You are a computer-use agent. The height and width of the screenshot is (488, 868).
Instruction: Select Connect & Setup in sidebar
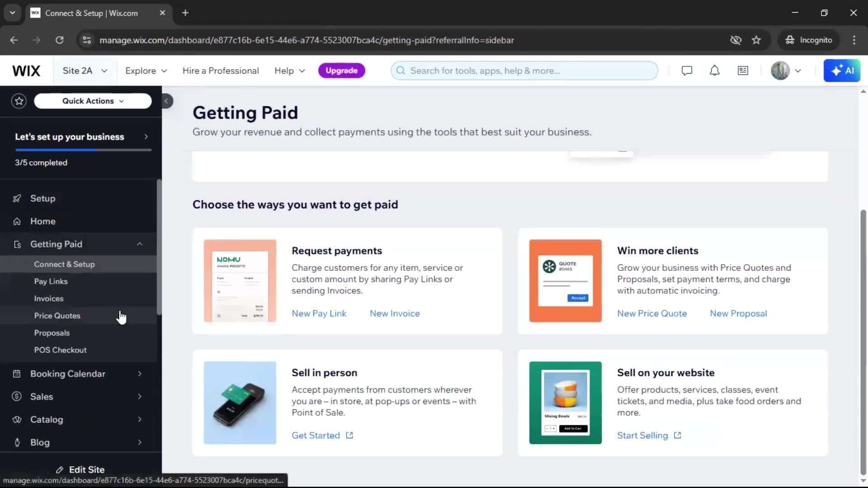click(64, 264)
